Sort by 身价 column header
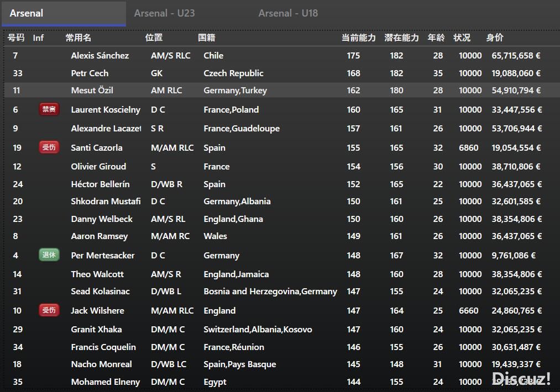The image size is (560, 392). click(495, 38)
